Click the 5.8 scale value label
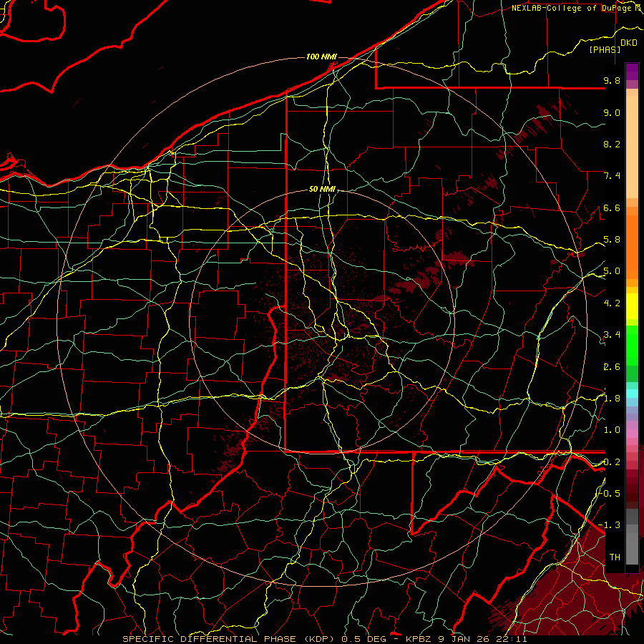This screenshot has height=644, width=644. coord(612,240)
